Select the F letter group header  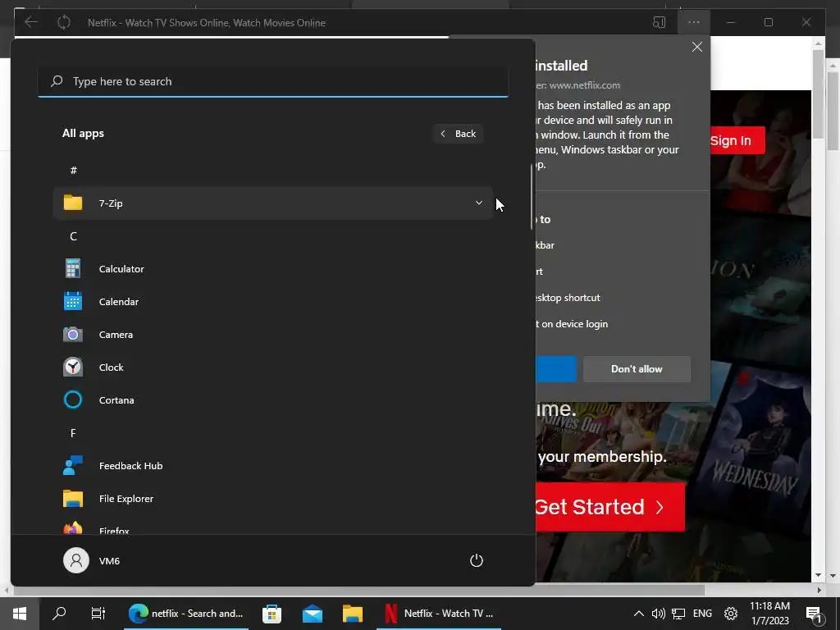click(x=73, y=433)
